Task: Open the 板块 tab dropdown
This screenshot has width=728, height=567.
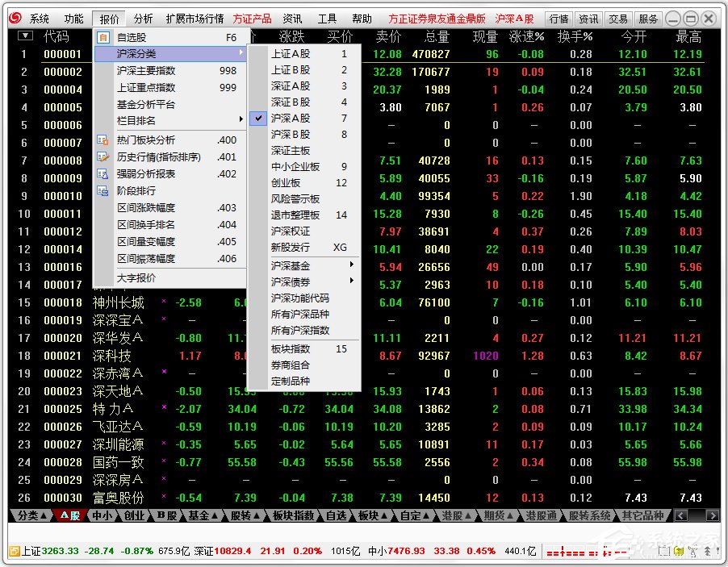Action: tap(374, 515)
